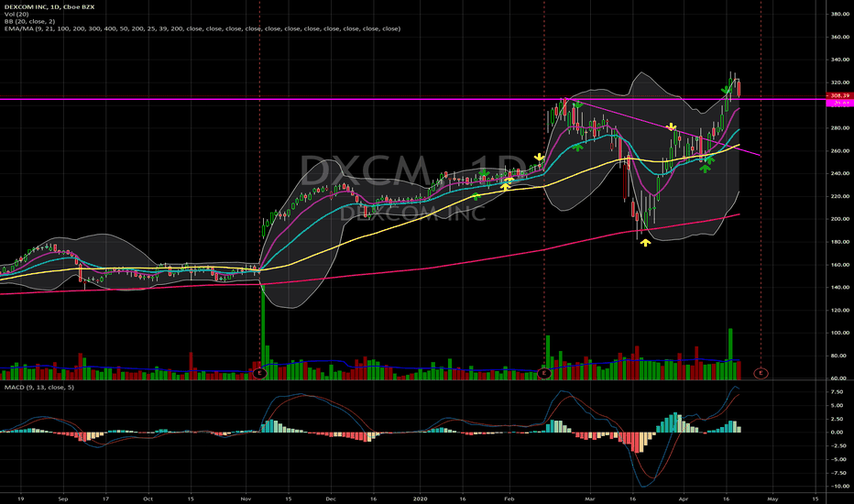The image size is (854, 504).
Task: Click the 140.00 price axis label
Action: (x=840, y=287)
